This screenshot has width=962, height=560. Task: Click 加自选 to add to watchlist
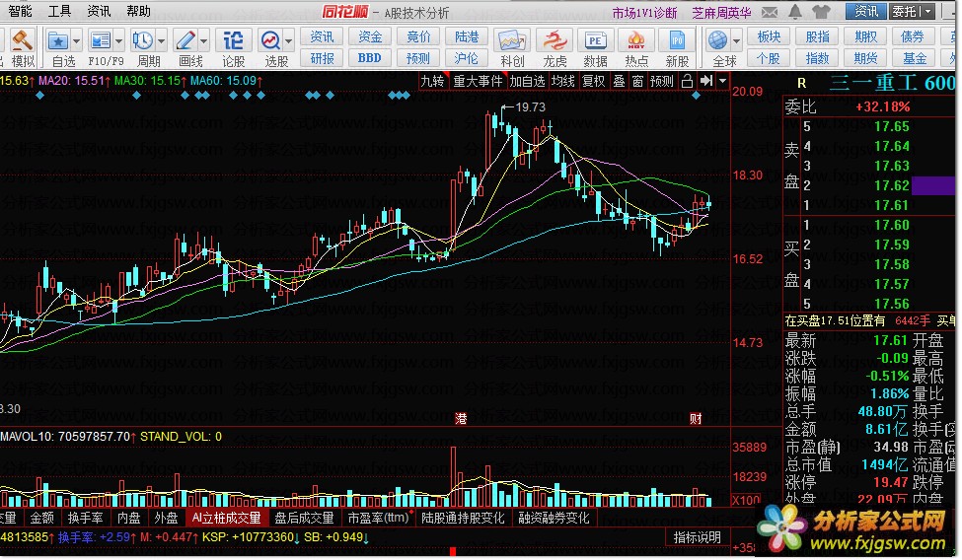click(x=527, y=81)
